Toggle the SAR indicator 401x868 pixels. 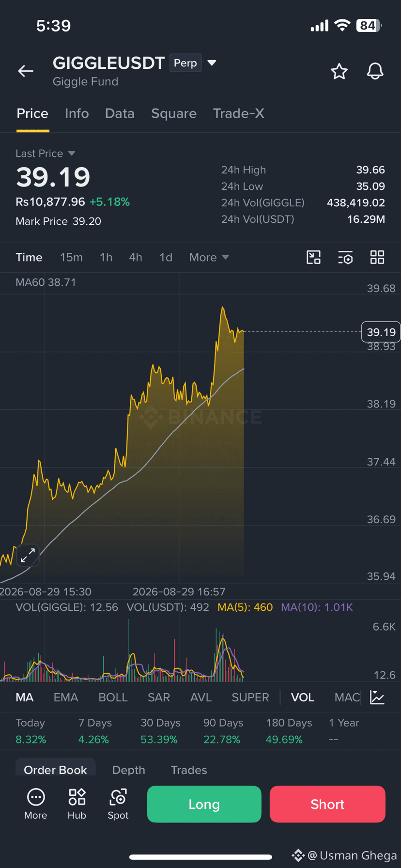click(x=159, y=697)
